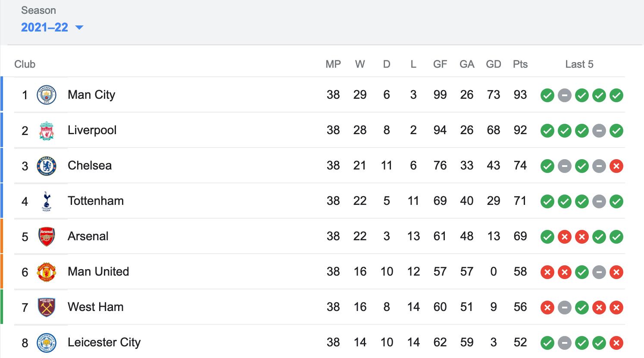The width and height of the screenshot is (644, 358).
Task: Open the Tottenham team link
Action: (96, 201)
